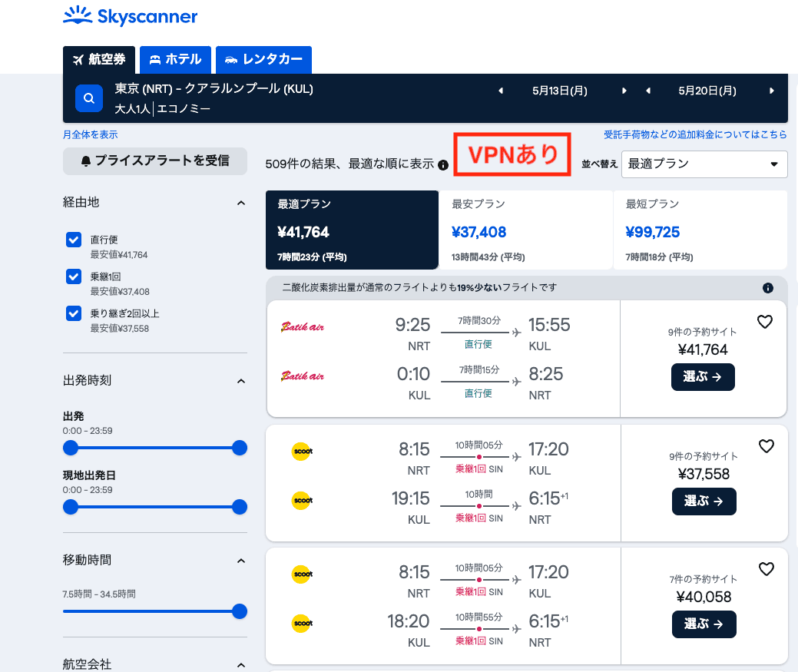798x672 pixels.
Task: Click 選ぶ for the ¥41,764 flight
Action: click(x=703, y=377)
